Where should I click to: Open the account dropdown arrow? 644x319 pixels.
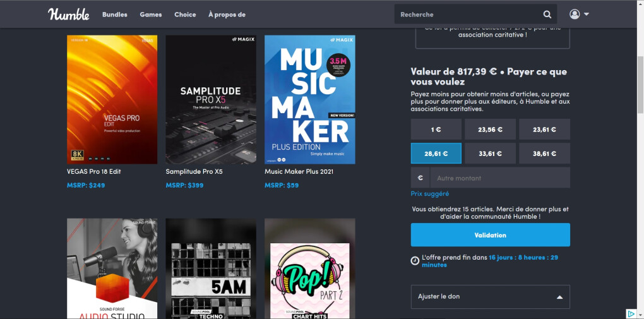point(586,14)
